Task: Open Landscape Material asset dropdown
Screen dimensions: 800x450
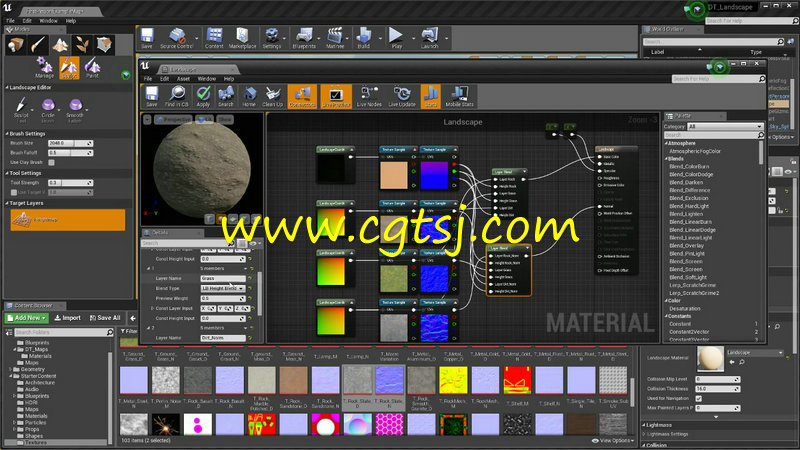Action: click(x=755, y=353)
